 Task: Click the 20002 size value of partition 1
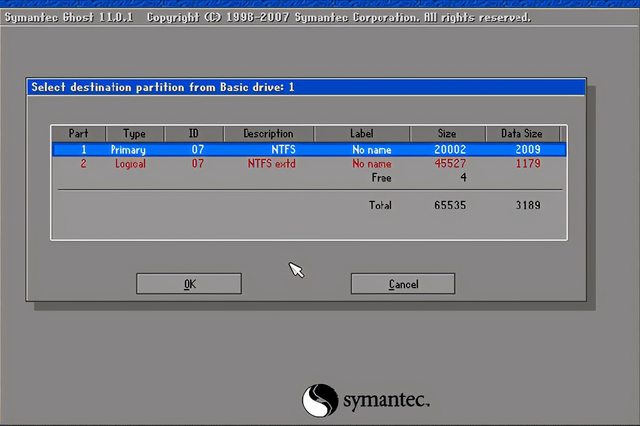click(450, 150)
